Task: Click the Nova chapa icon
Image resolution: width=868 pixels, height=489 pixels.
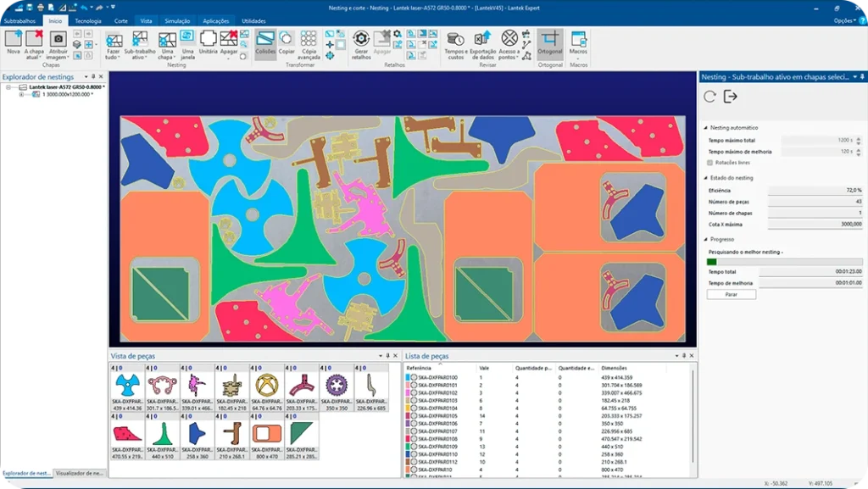Action: pyautogui.click(x=14, y=40)
